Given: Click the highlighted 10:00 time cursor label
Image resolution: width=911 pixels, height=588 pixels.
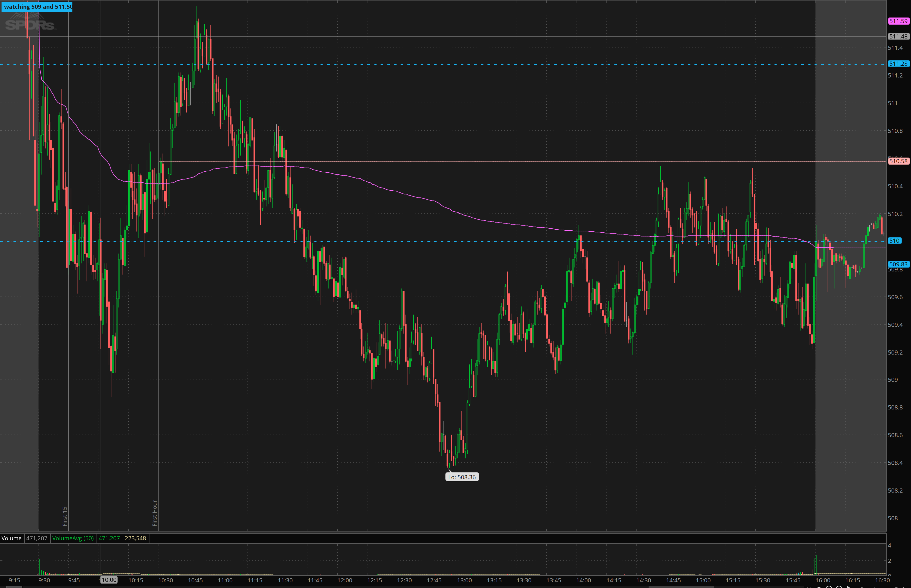Looking at the screenshot, I should 109,580.
